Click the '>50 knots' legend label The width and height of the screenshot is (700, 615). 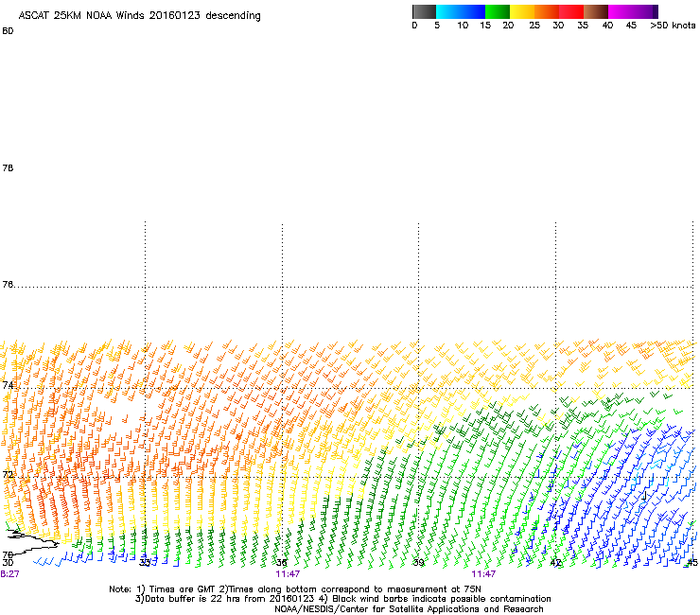click(673, 26)
